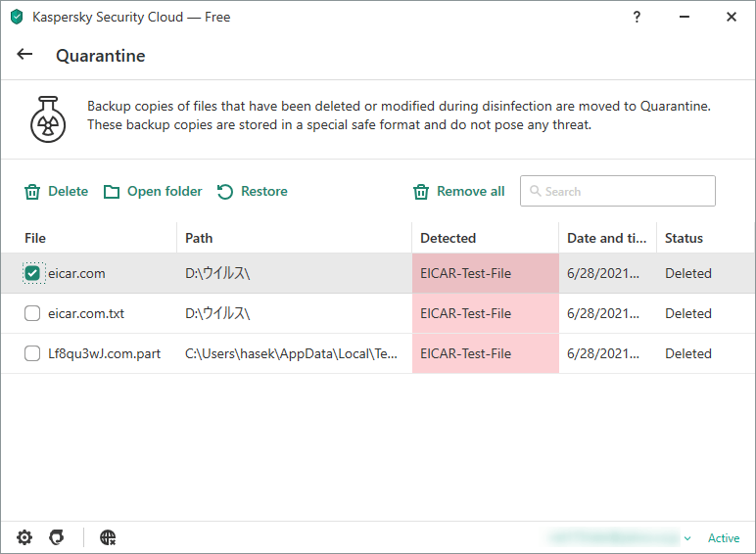Click the Delete button label
756x554 pixels.
(68, 191)
